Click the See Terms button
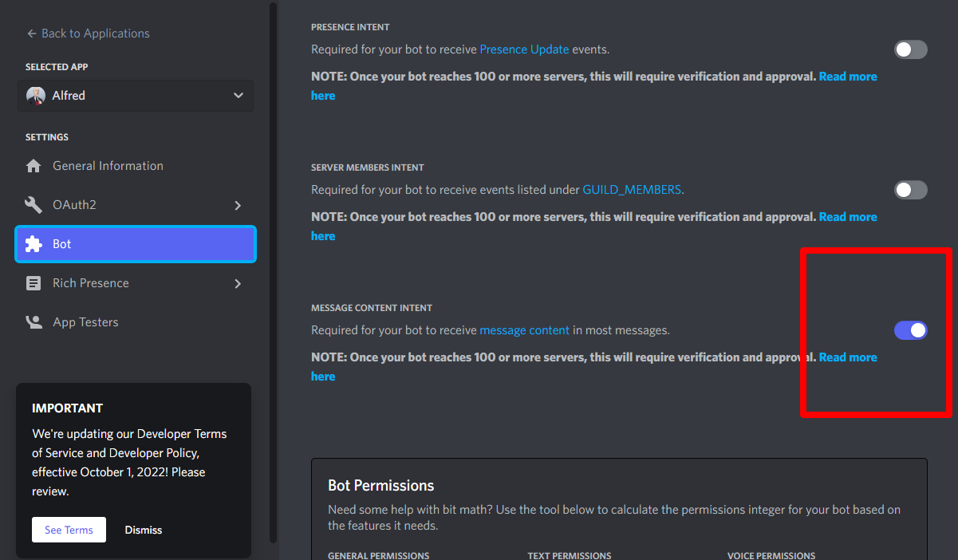958x560 pixels. click(69, 530)
